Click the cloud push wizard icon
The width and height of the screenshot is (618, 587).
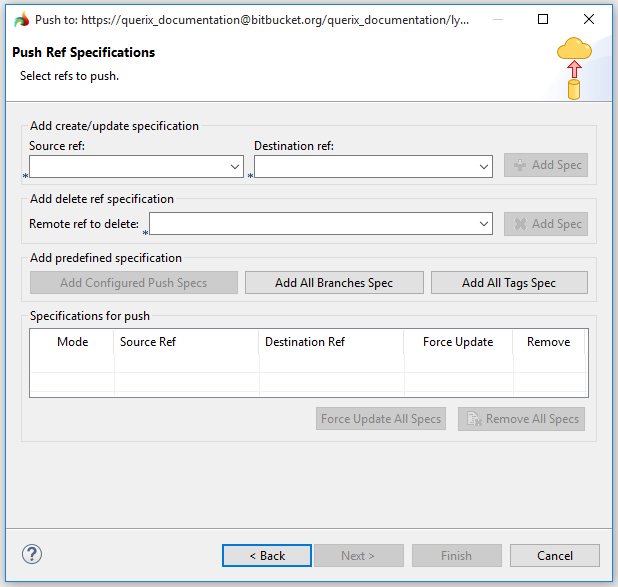(x=574, y=68)
